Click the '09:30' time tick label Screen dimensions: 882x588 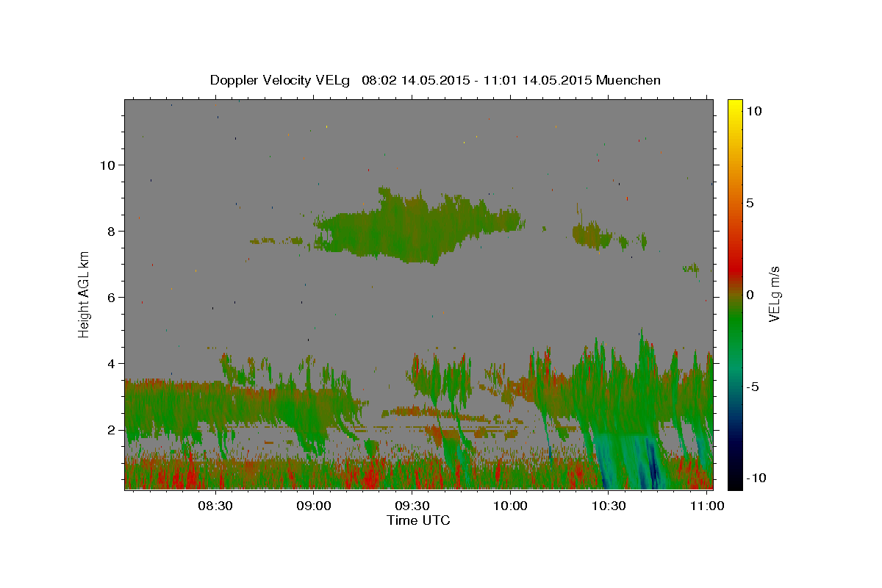coord(412,506)
